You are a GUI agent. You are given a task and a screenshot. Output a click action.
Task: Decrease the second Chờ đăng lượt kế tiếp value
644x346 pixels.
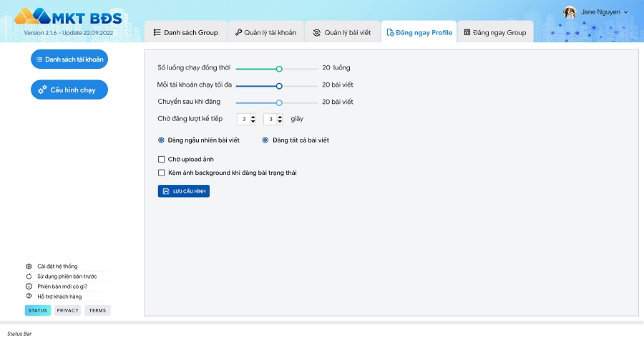click(280, 122)
